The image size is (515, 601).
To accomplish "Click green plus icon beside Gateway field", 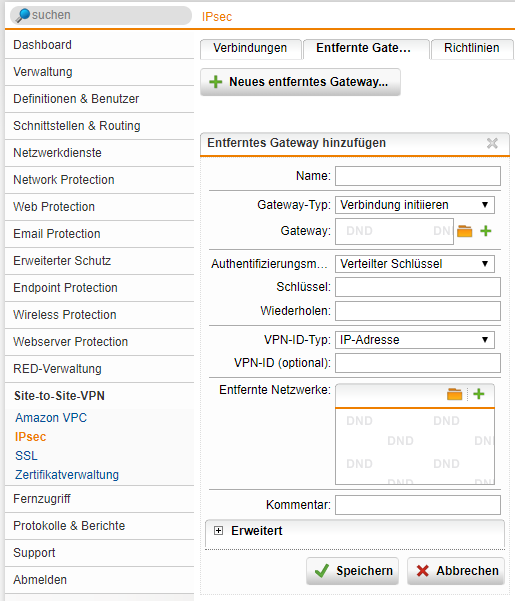I will (x=485, y=231).
